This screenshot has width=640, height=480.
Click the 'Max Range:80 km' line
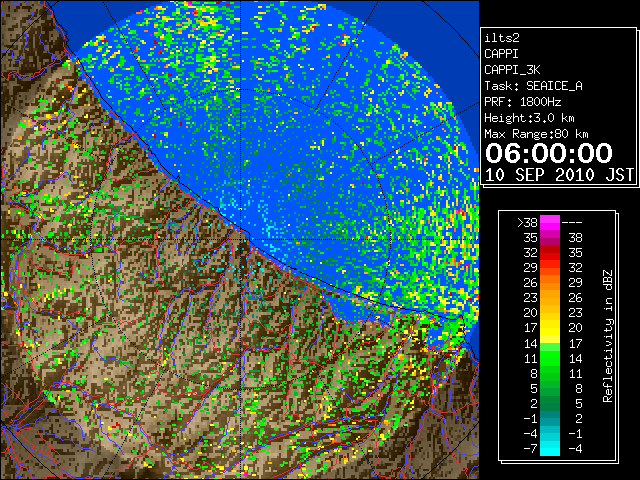point(536,134)
